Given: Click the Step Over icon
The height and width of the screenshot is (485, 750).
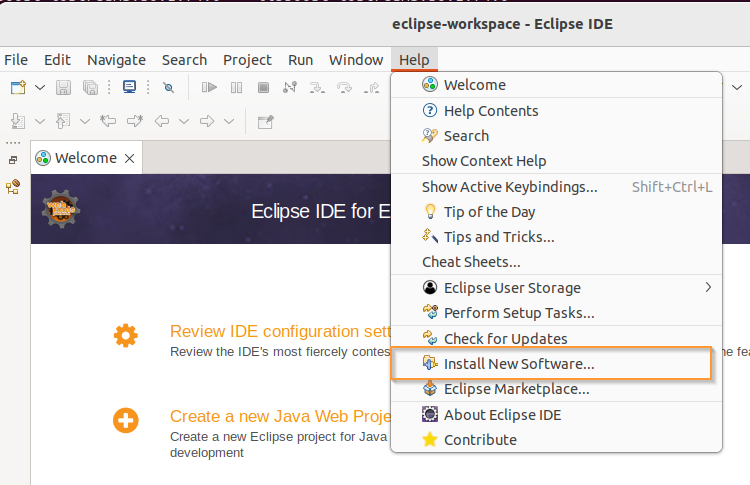Looking at the screenshot, I should [344, 88].
